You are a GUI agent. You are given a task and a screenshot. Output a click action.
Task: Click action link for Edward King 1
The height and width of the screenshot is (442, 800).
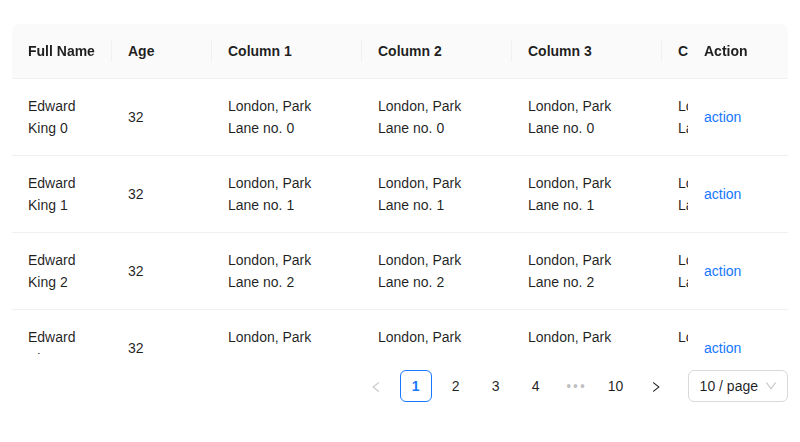pyautogui.click(x=722, y=194)
